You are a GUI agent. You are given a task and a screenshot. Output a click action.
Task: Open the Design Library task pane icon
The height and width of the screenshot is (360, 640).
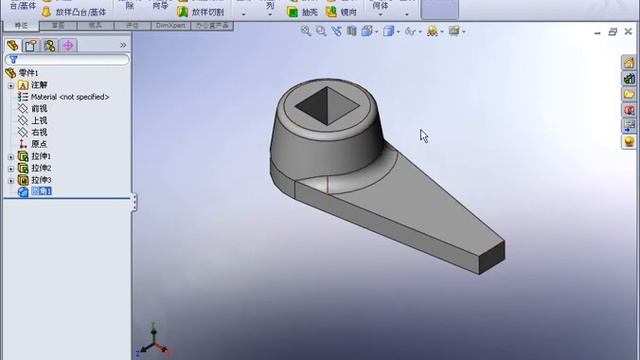click(629, 78)
